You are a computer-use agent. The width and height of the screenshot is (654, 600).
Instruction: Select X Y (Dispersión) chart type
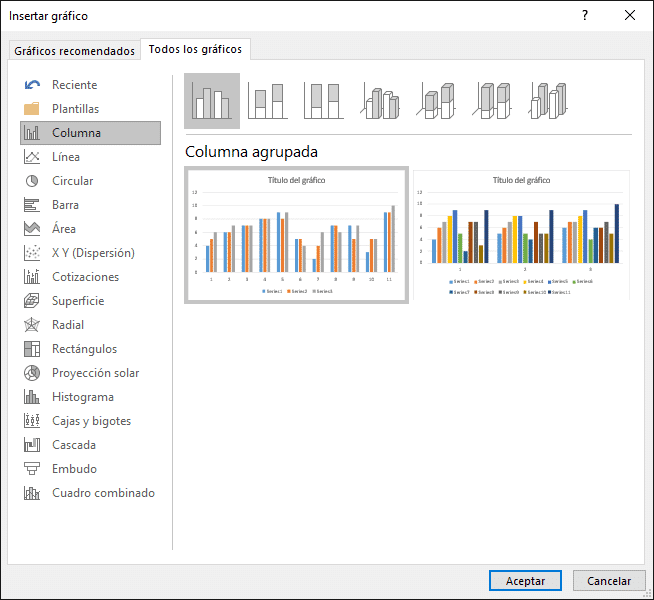click(x=93, y=253)
